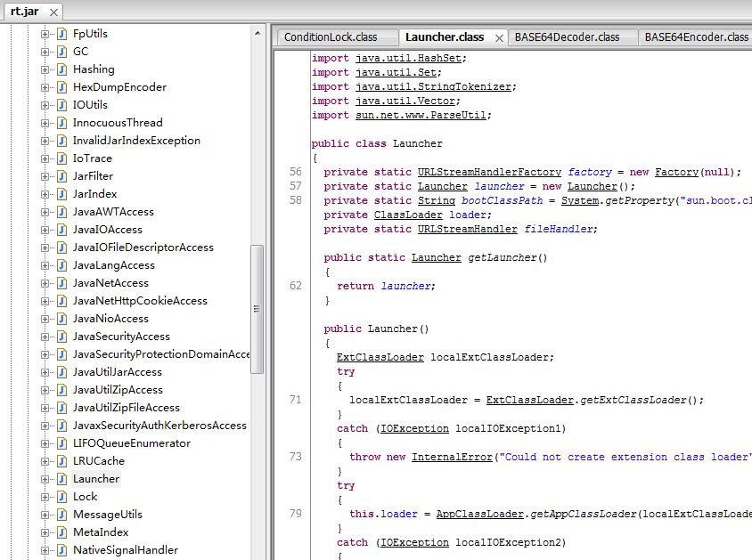Click the HexDumpEncoder class file icon
The width and height of the screenshot is (752, 560).
click(61, 87)
